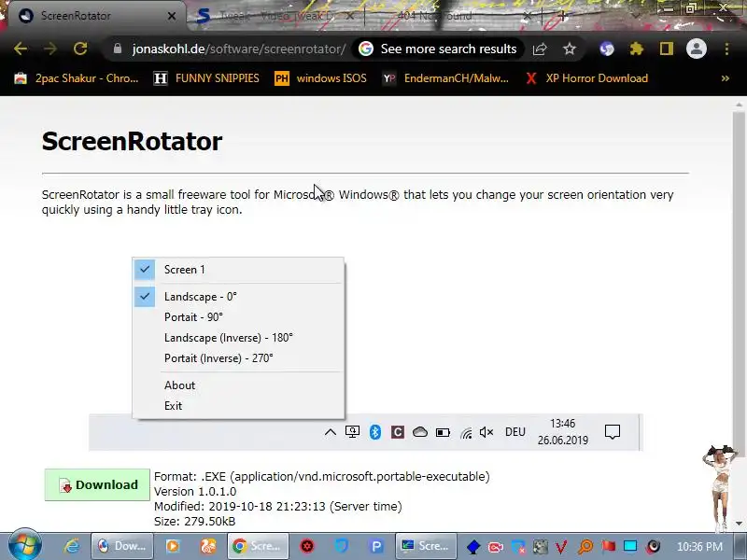Image resolution: width=747 pixels, height=560 pixels.
Task: Click the scrollbar up arrow
Action: [739, 105]
